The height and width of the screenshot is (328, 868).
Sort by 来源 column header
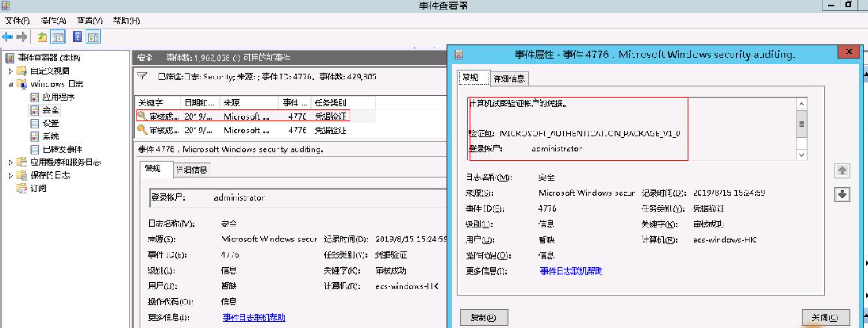248,102
